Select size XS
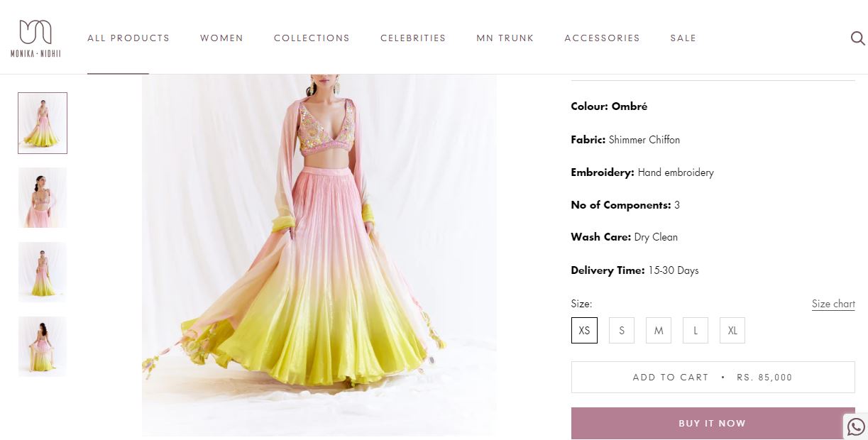Image resolution: width=868 pixels, height=440 pixels. (583, 330)
